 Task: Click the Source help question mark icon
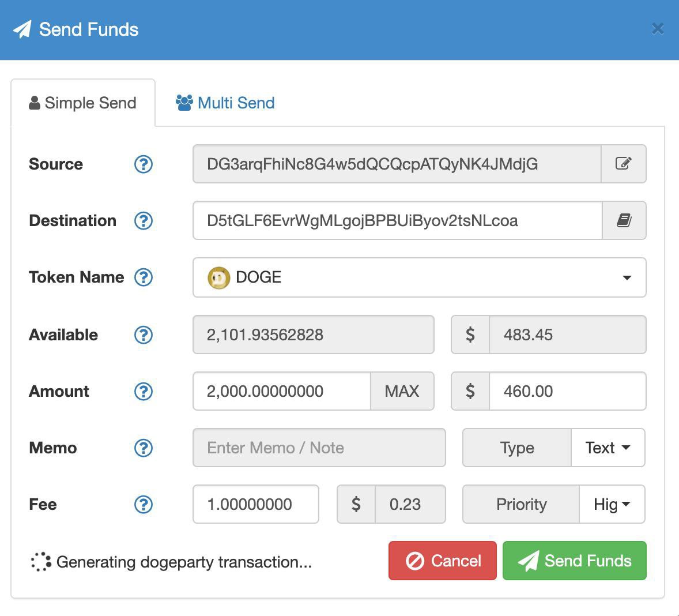pos(144,164)
